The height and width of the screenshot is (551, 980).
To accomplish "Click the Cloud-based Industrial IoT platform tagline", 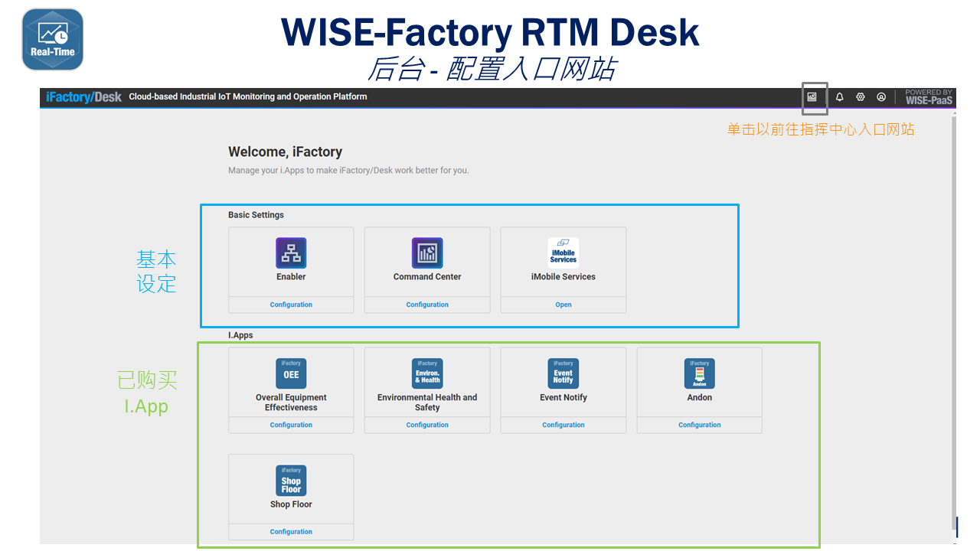I will (x=248, y=97).
